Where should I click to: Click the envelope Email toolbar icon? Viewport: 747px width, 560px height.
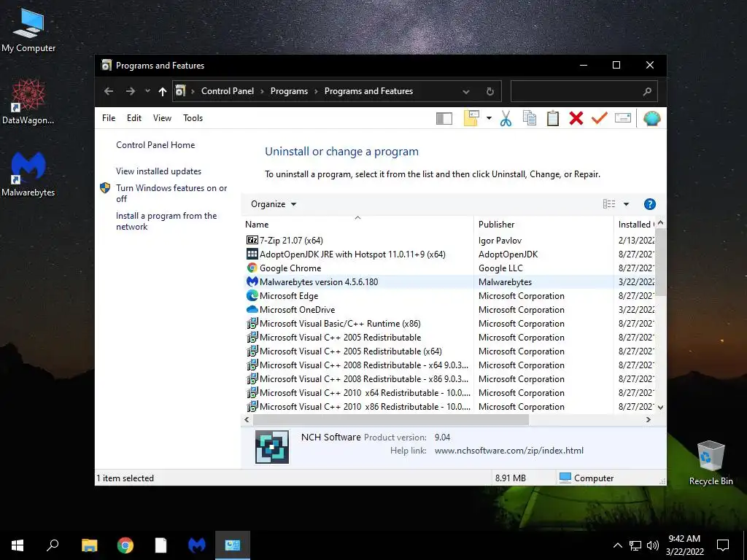point(623,117)
